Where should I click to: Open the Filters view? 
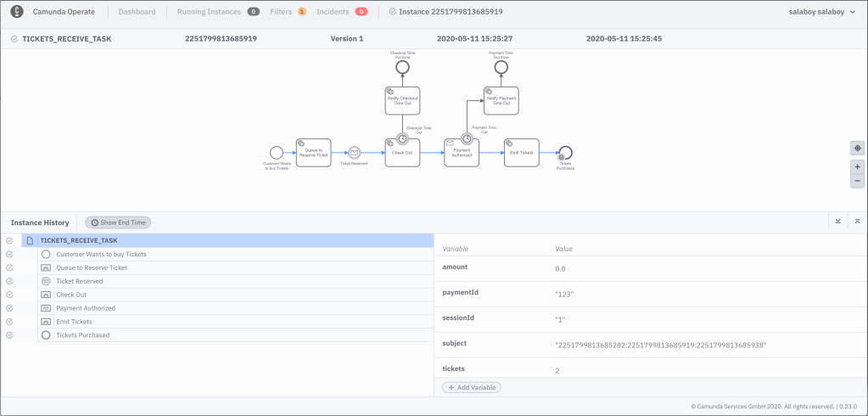[x=288, y=11]
